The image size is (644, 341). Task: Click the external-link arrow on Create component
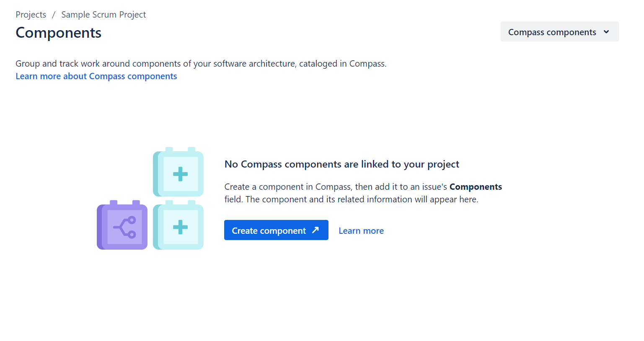pyautogui.click(x=316, y=230)
